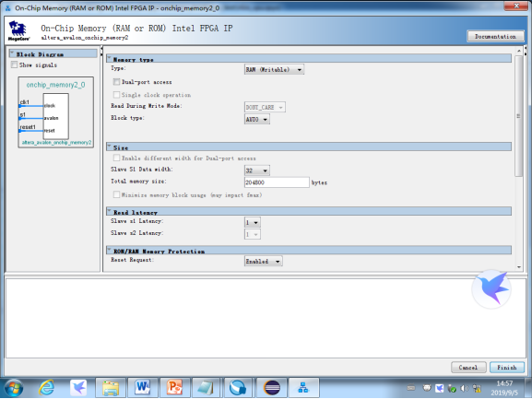Open the Platform Designer network taskbar icon
The width and height of the screenshot is (532, 399).
[x=303, y=387]
